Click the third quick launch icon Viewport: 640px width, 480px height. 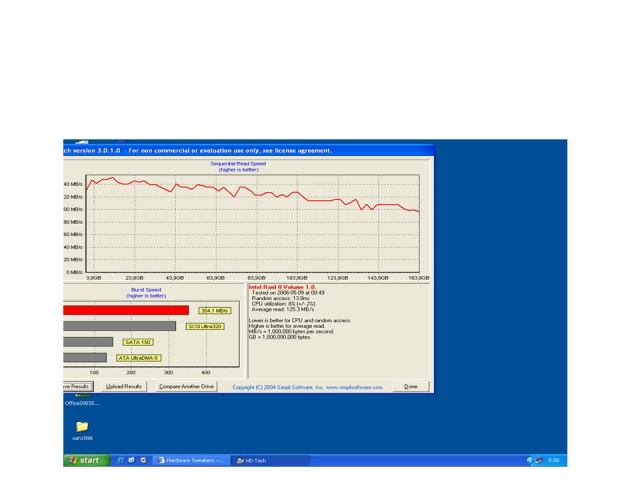pyautogui.click(x=143, y=460)
